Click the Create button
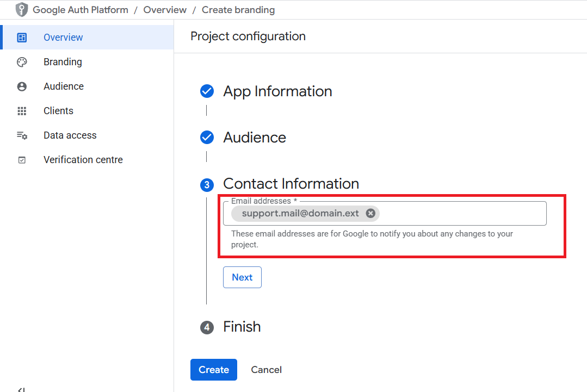Viewport: 587px width, 392px height. tap(214, 370)
